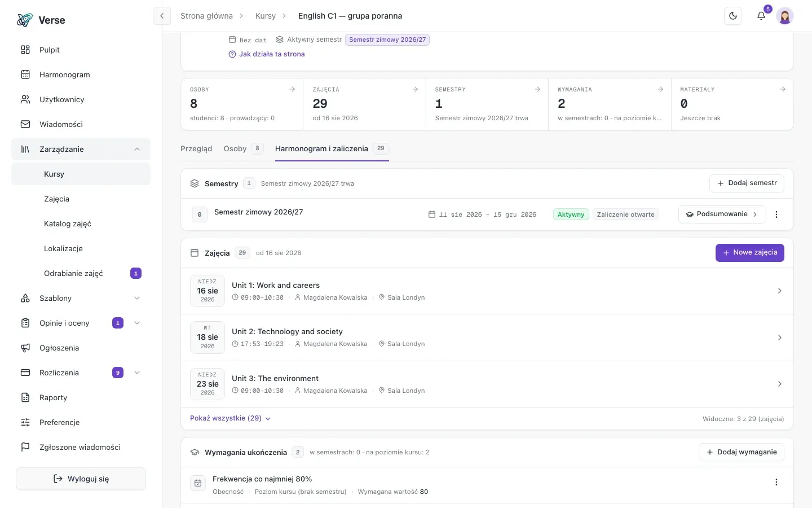The width and height of the screenshot is (812, 508).
Task: Navigate to Strona główna breadcrumb
Action: coord(206,16)
